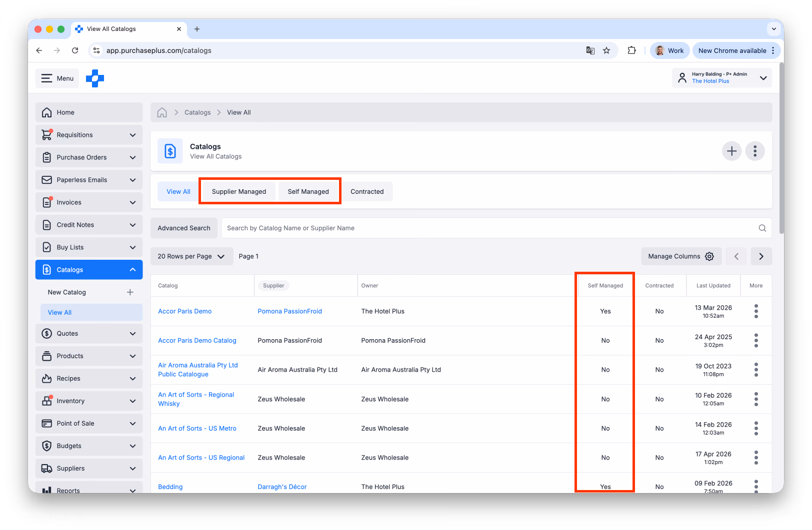
Task: Bookmark this page with the star icon
Action: (606, 50)
